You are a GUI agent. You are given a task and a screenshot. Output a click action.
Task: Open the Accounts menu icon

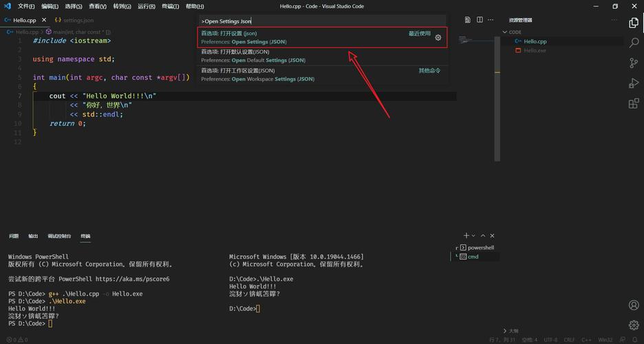click(x=634, y=305)
